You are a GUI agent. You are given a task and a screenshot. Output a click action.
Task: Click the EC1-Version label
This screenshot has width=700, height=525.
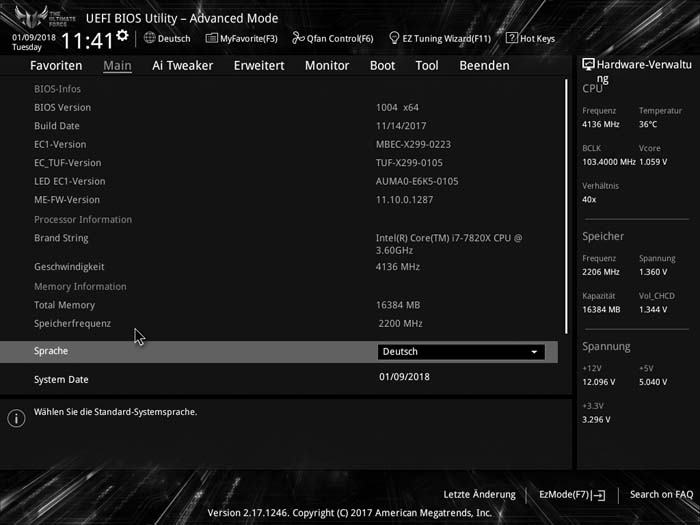coord(60,145)
